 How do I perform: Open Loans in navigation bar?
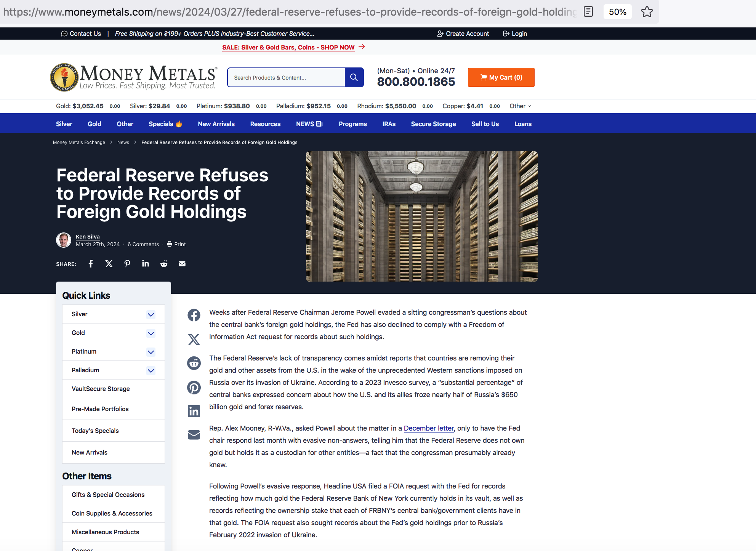[x=523, y=124]
